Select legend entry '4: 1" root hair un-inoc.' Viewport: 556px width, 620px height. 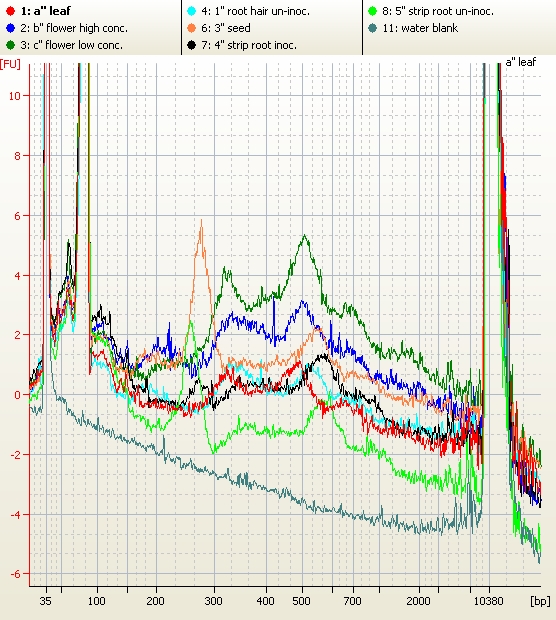coord(255,11)
